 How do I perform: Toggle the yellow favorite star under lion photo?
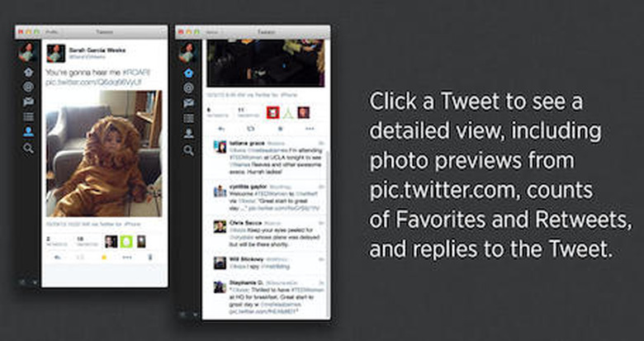click(x=104, y=258)
